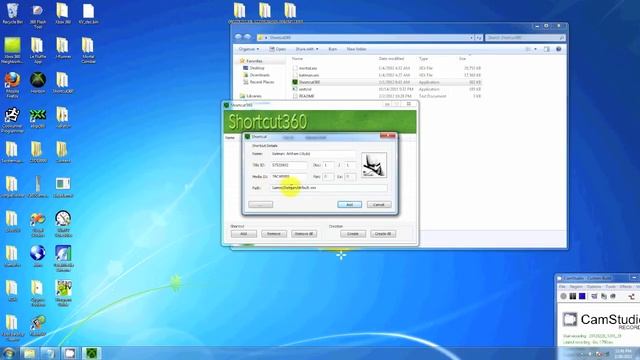Select the J-Runner desktop folder
This screenshot has width=640, height=360.
click(x=62, y=48)
